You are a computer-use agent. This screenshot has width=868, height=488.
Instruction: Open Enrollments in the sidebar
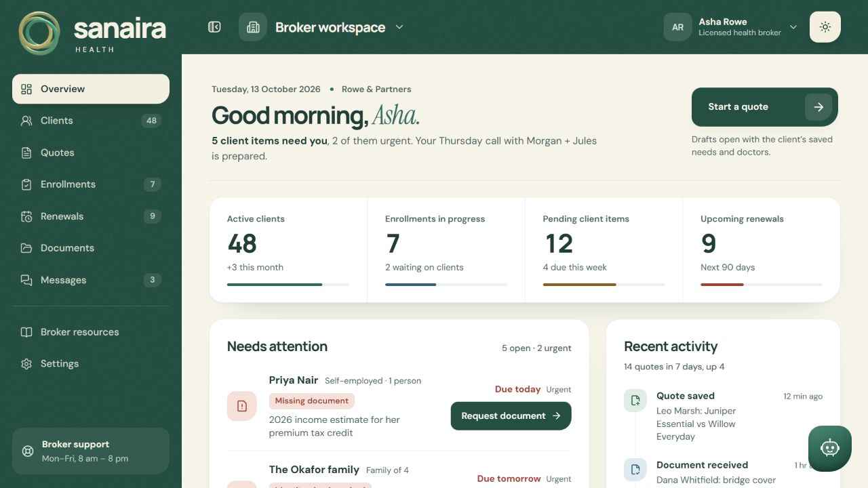coord(91,184)
